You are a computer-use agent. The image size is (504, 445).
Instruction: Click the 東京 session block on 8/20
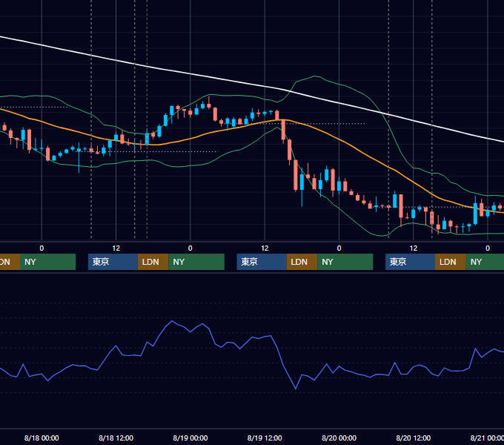[410, 262]
